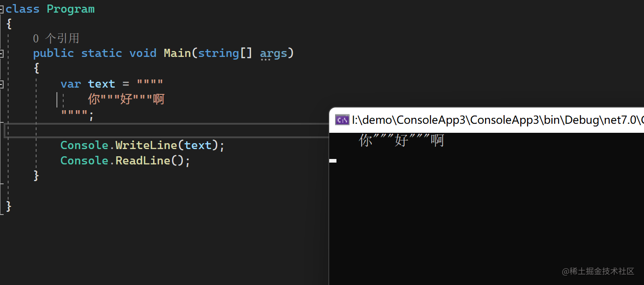Viewport: 644px width, 285px height.
Task: Click the string keyword in Main's parameters
Action: click(x=219, y=53)
